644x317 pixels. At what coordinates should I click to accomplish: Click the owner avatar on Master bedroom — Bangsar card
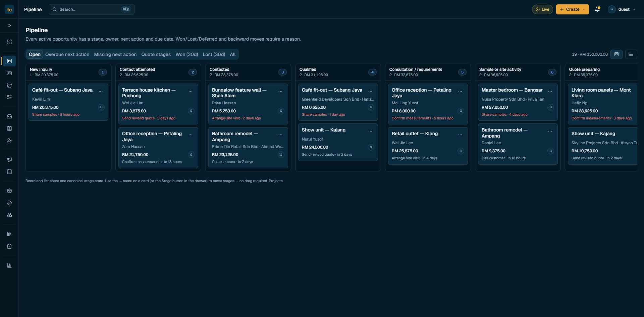click(x=551, y=107)
